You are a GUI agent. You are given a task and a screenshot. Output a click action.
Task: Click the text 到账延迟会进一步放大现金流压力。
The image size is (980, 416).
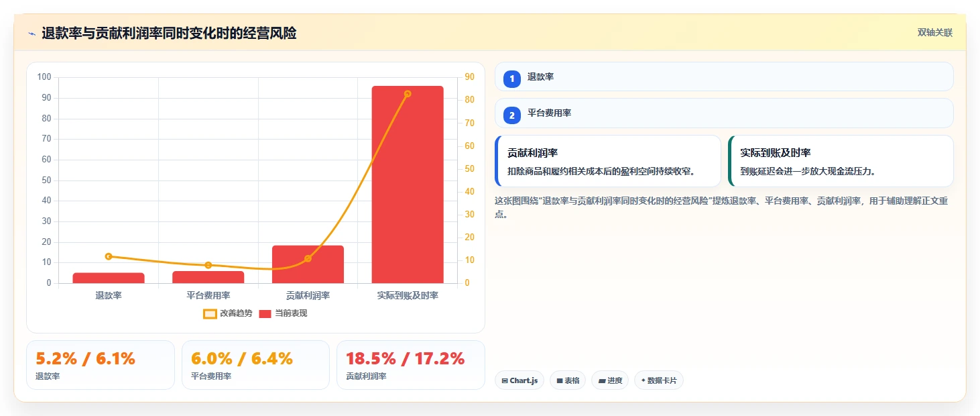coord(808,171)
